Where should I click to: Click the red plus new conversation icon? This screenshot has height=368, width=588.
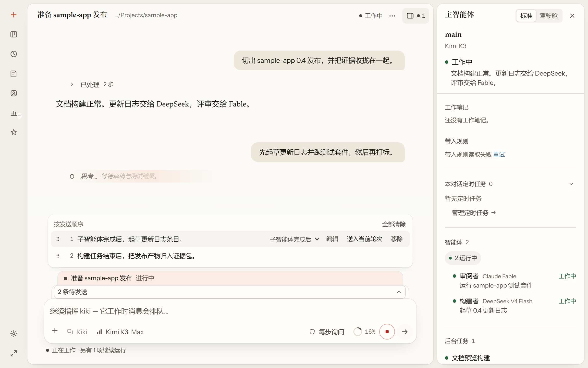coord(14,15)
